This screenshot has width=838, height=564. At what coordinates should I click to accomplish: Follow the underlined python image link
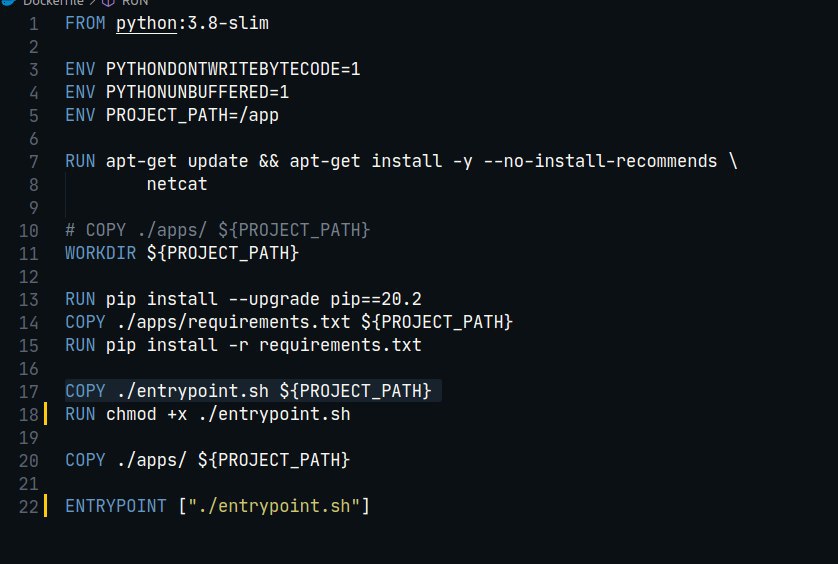[x=146, y=24]
